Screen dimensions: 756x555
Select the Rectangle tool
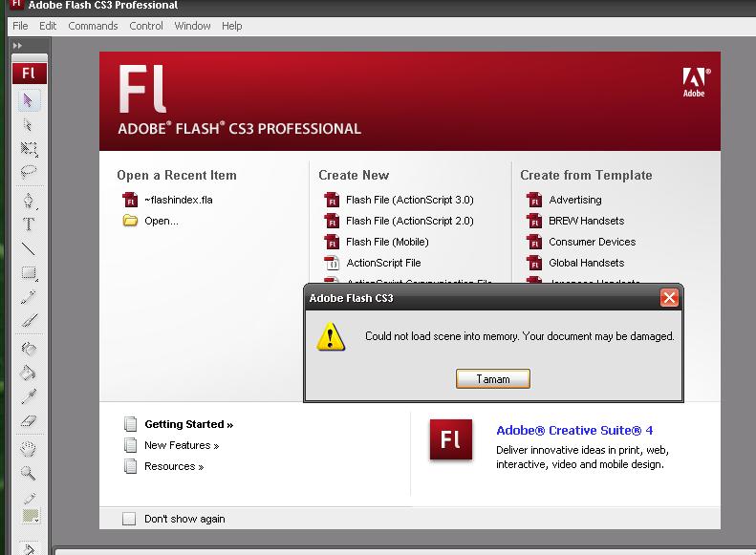(29, 273)
